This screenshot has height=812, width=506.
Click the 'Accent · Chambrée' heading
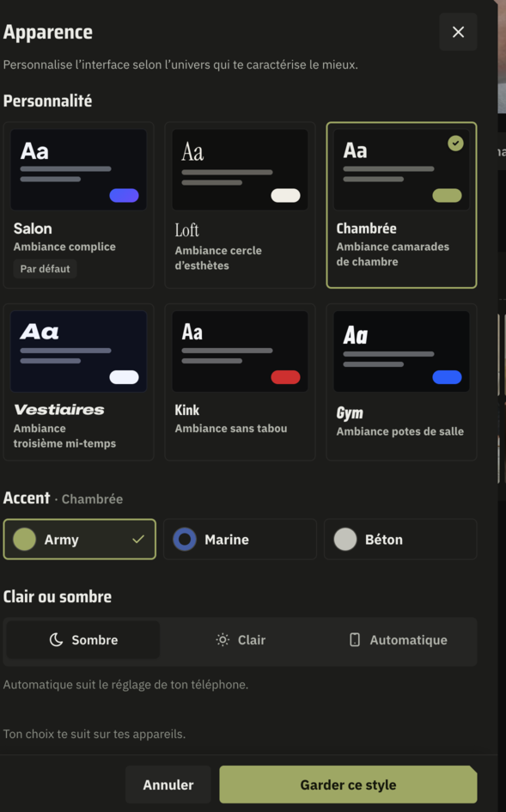tap(64, 498)
